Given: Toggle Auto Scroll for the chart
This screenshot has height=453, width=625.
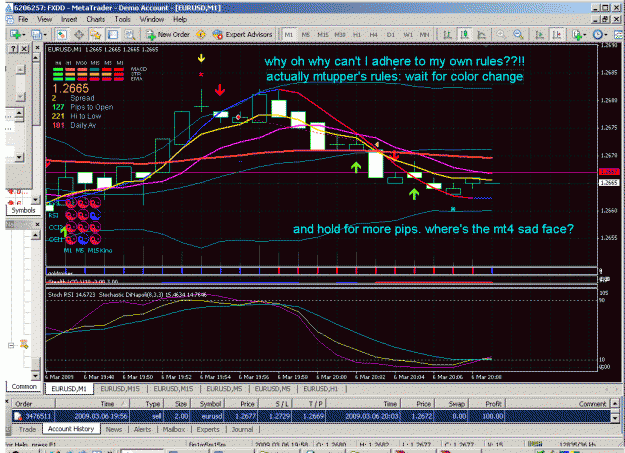Looking at the screenshot, I should pos(540,35).
